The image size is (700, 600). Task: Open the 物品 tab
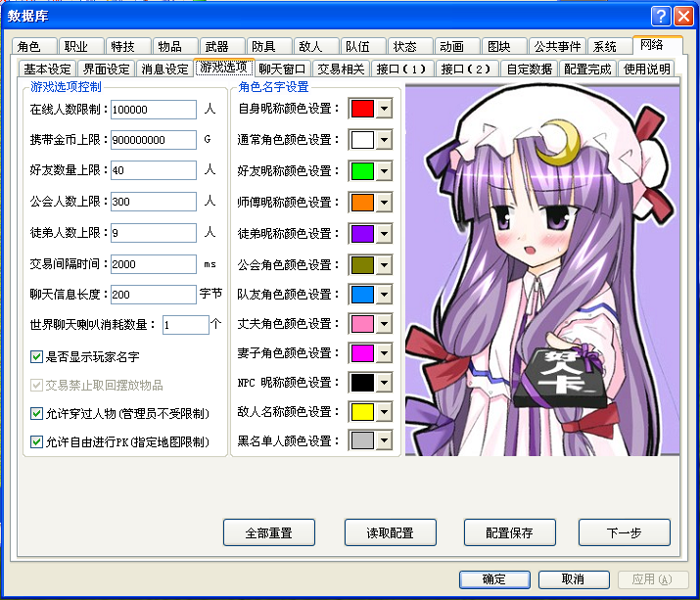click(175, 46)
